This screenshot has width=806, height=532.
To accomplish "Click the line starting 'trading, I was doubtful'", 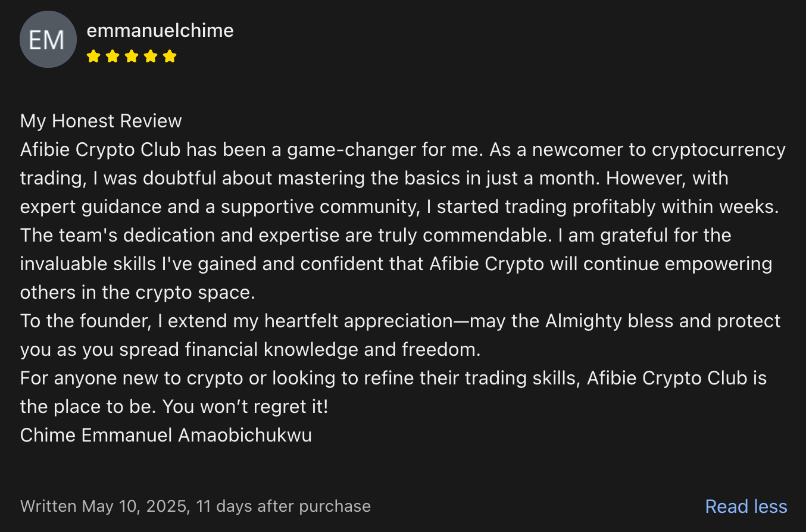I will tap(374, 179).
